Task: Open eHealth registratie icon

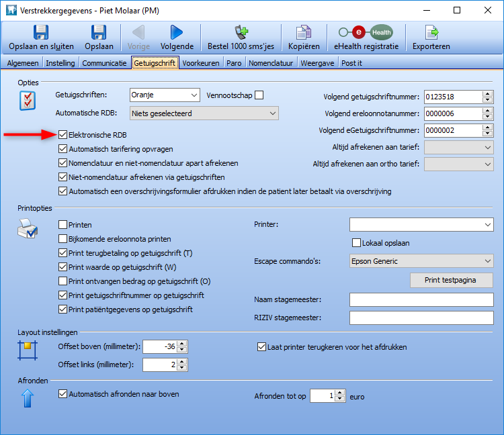Action: tap(366, 32)
